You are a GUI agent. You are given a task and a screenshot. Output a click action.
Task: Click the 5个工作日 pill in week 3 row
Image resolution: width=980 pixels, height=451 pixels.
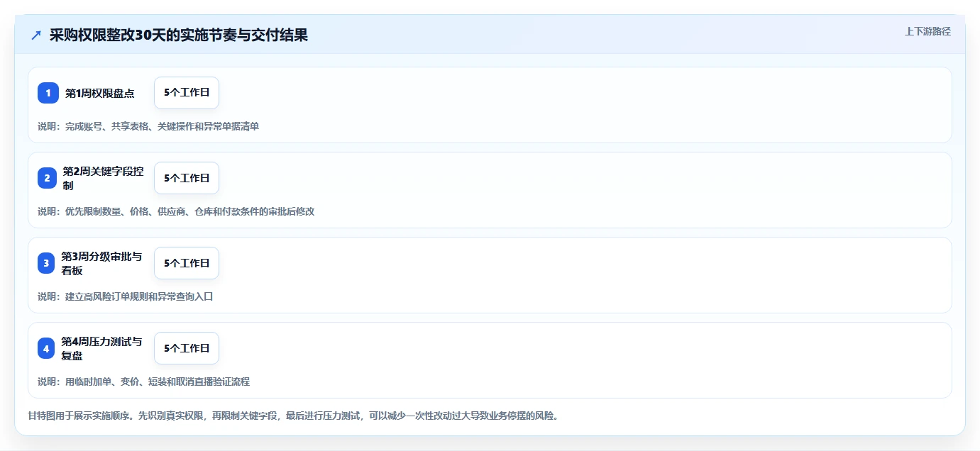pyautogui.click(x=187, y=263)
